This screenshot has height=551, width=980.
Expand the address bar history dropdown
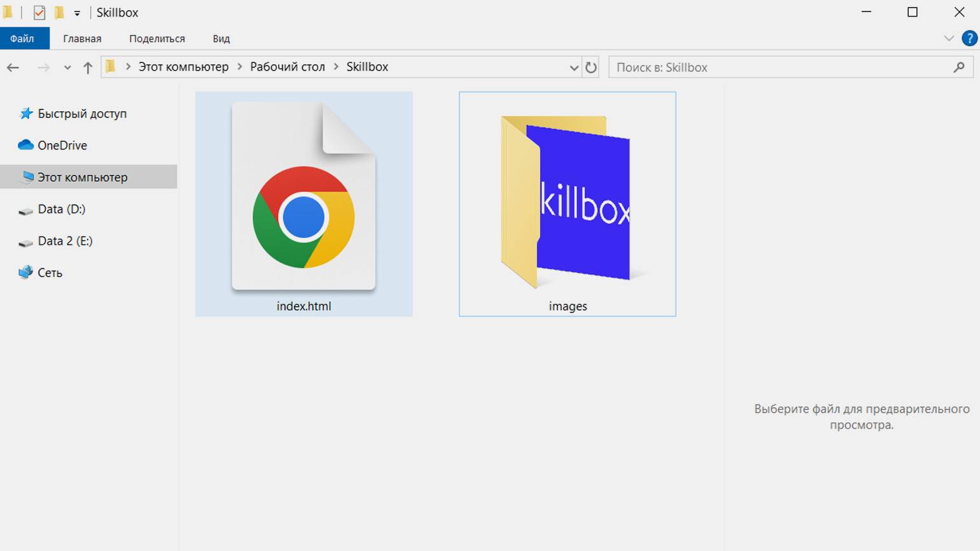(x=573, y=67)
